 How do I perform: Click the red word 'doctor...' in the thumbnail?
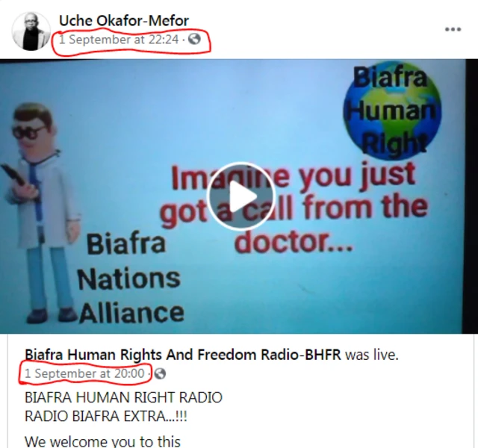point(294,242)
